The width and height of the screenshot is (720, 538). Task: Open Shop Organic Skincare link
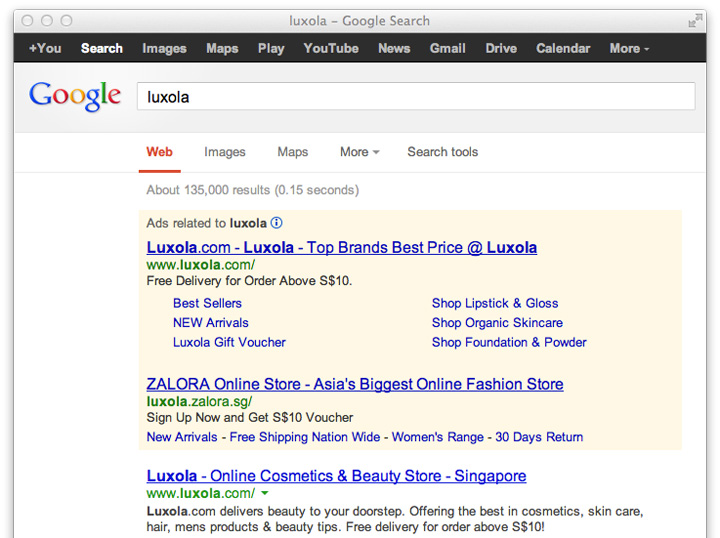(497, 323)
